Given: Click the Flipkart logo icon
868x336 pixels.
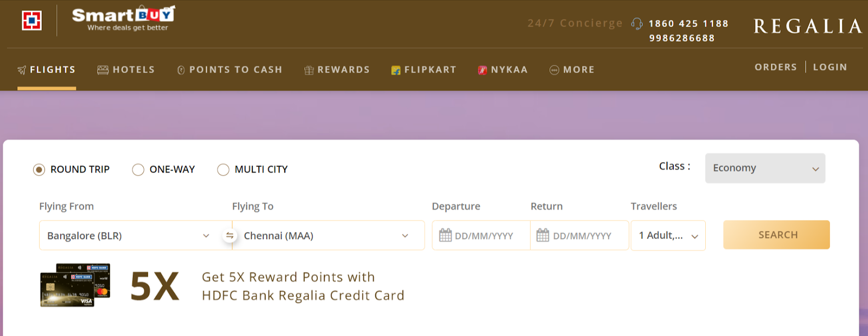Looking at the screenshot, I should [396, 70].
